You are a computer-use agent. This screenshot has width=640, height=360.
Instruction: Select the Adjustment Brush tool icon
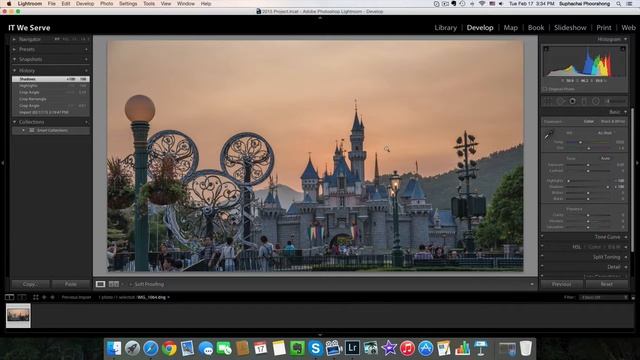[616, 101]
